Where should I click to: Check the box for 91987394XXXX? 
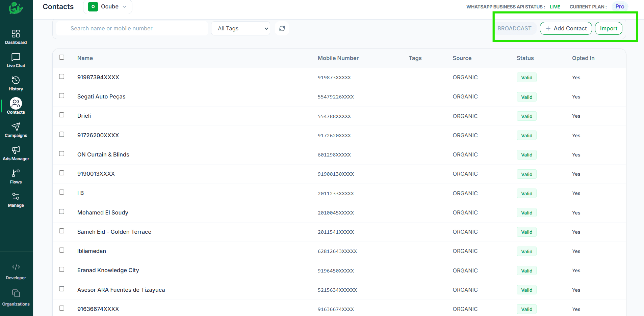[61, 77]
